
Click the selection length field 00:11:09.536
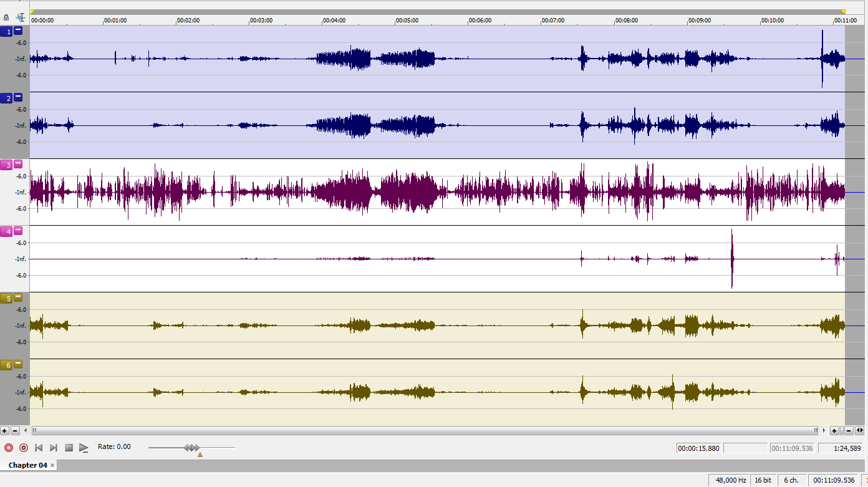(792, 448)
